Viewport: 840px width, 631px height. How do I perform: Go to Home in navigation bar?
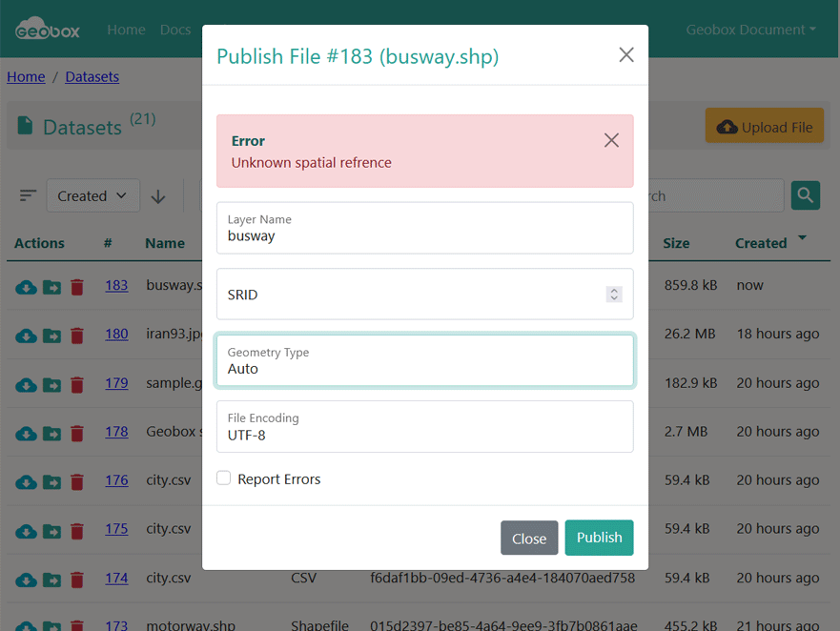click(126, 30)
